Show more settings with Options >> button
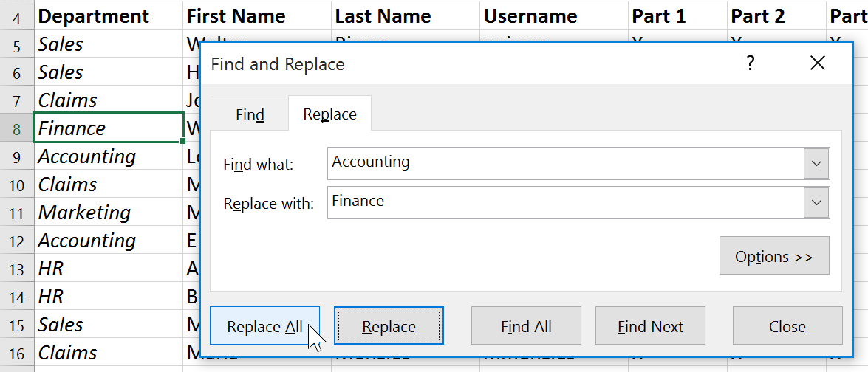This screenshot has width=868, height=372. coord(773,256)
